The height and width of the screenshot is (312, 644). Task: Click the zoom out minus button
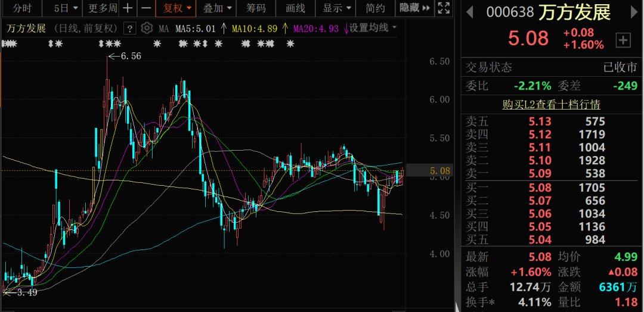tap(145, 8)
